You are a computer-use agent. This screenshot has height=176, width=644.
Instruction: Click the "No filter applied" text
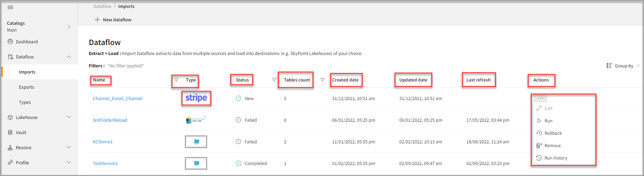[x=126, y=66]
